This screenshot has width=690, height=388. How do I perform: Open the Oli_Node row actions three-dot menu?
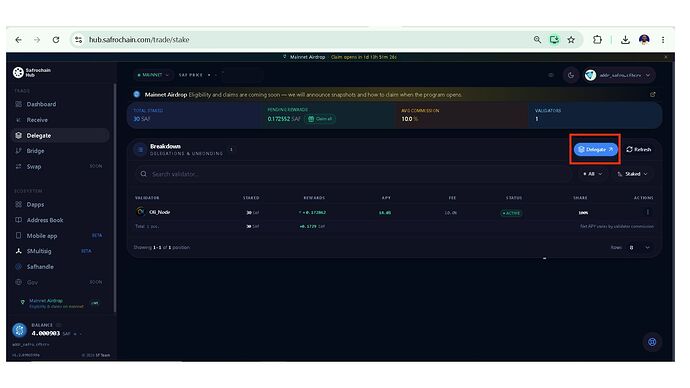click(x=647, y=212)
